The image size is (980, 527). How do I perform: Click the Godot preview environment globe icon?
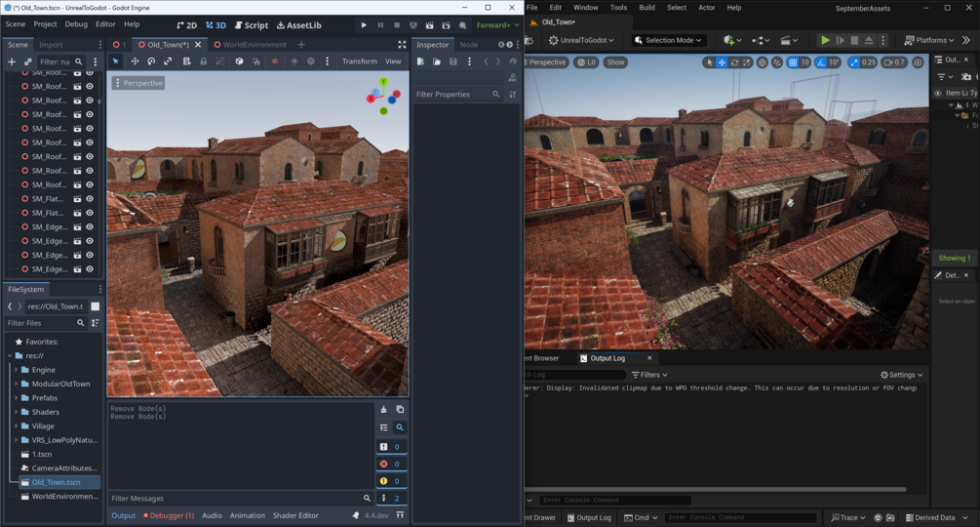pyautogui.click(x=311, y=61)
